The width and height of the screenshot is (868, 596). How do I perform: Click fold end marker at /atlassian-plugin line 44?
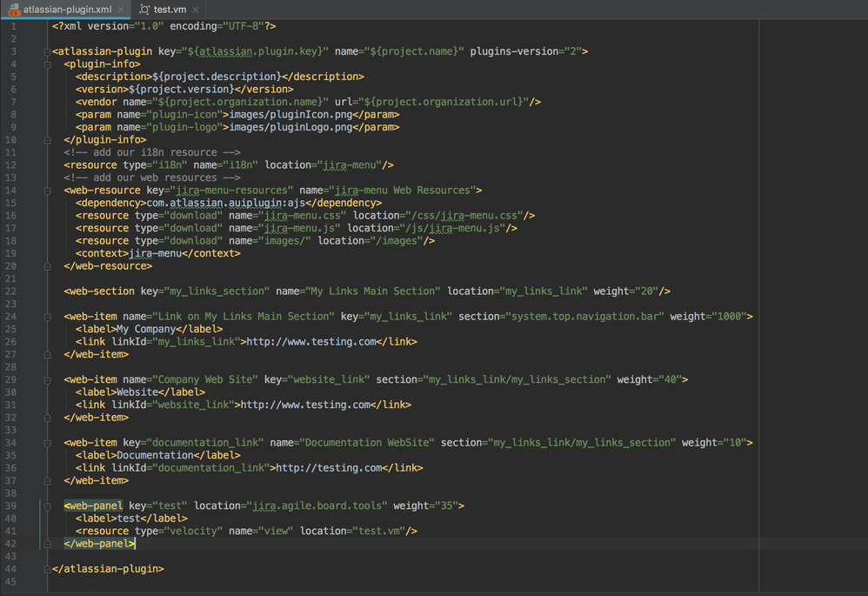(x=48, y=569)
